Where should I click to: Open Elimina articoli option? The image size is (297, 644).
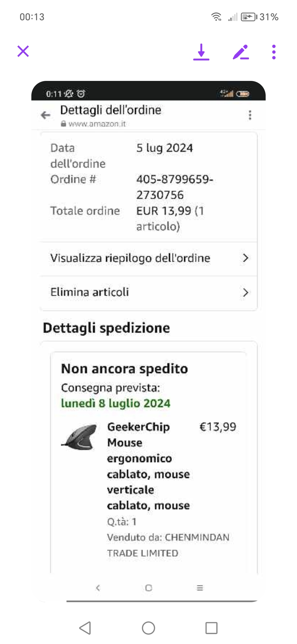[x=90, y=292]
